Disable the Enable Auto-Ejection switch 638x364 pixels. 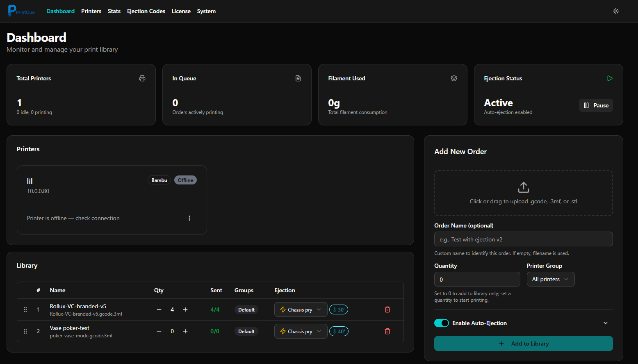tap(442, 323)
